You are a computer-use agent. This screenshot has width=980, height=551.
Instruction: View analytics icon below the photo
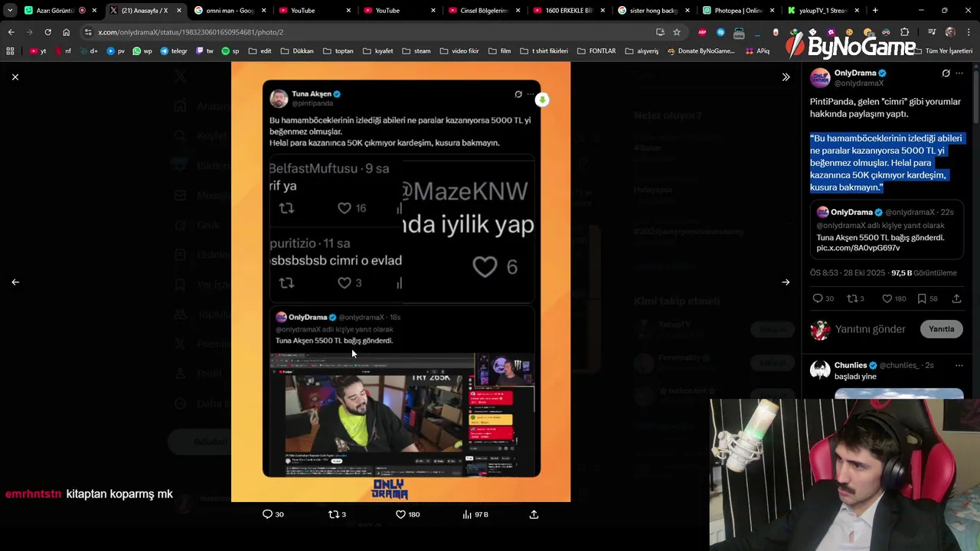tap(467, 514)
